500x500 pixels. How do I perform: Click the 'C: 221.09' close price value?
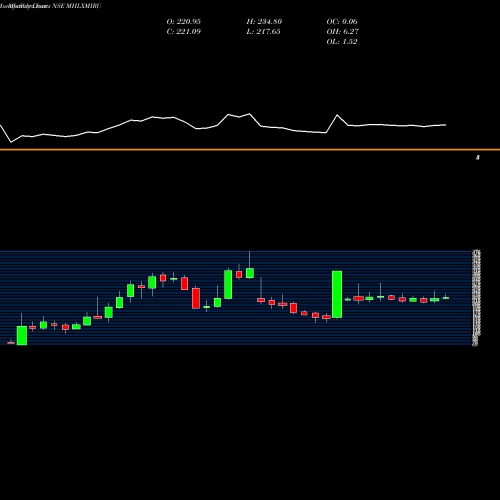click(x=184, y=32)
